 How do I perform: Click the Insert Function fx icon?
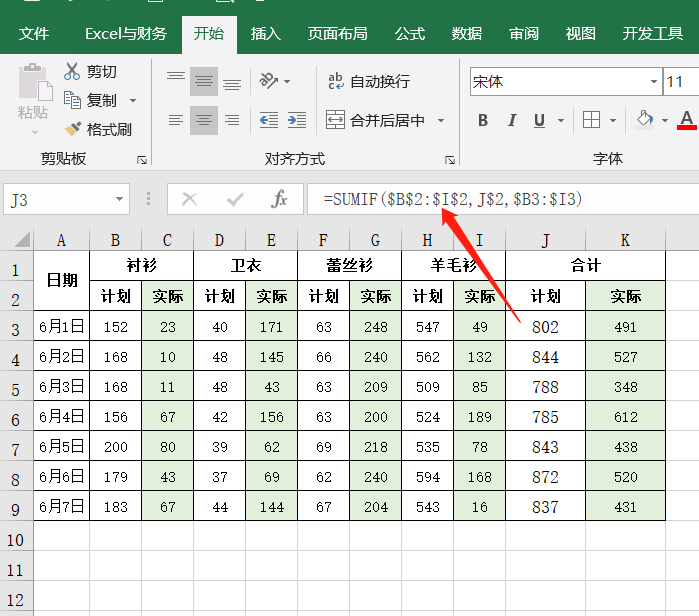click(280, 199)
